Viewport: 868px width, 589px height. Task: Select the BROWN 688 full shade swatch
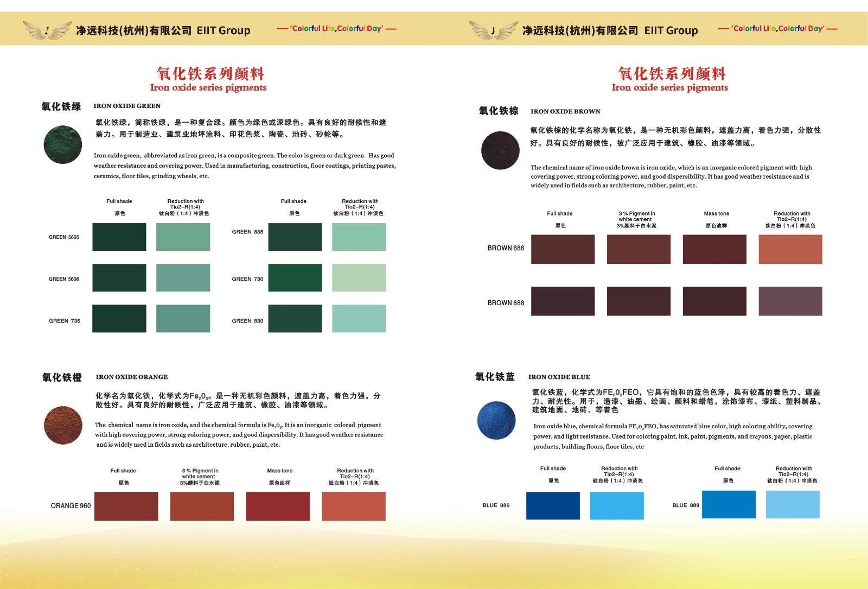[563, 301]
